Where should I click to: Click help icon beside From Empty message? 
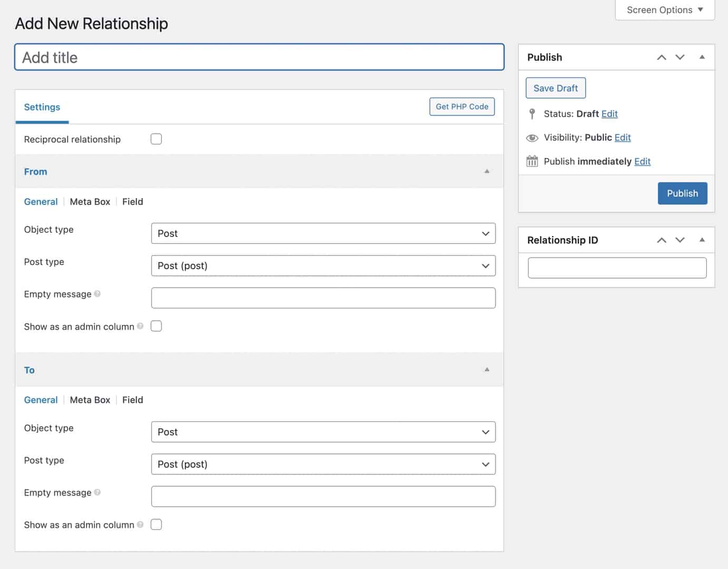click(97, 294)
